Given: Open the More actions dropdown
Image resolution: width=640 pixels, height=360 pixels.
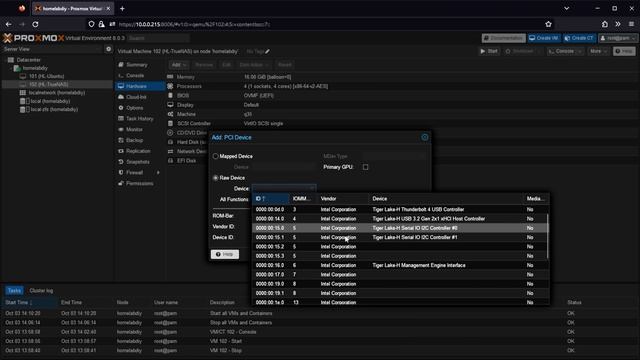Looking at the screenshot, I should pyautogui.click(x=598, y=51).
